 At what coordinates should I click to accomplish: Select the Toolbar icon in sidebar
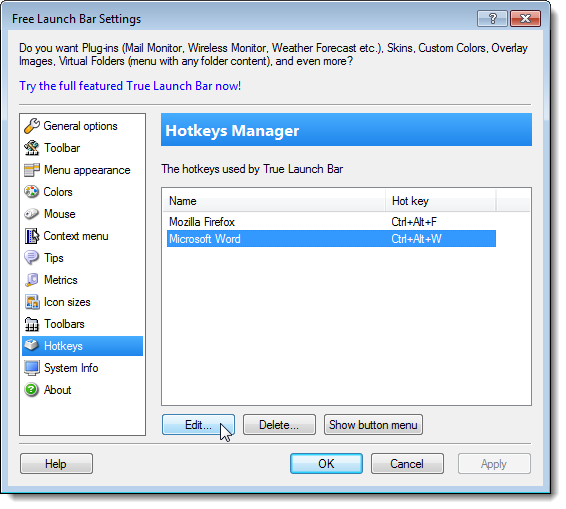point(32,148)
